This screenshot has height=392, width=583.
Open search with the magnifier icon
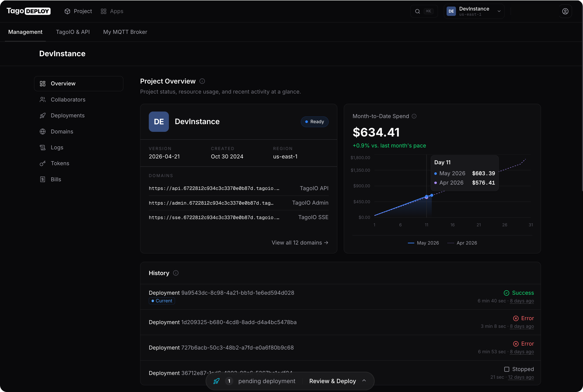(417, 11)
